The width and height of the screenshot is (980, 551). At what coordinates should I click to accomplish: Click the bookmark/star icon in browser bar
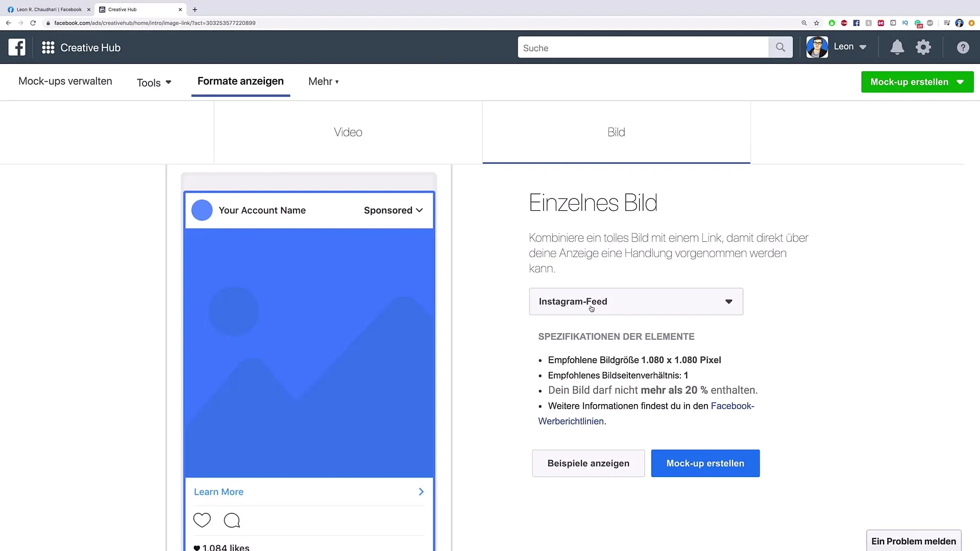coord(817,23)
